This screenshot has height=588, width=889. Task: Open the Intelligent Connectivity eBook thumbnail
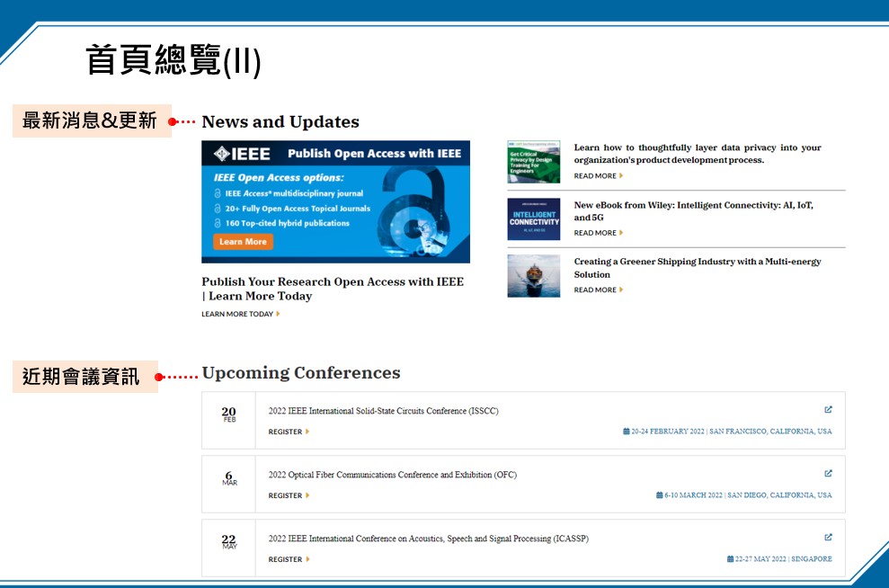pyautogui.click(x=534, y=218)
